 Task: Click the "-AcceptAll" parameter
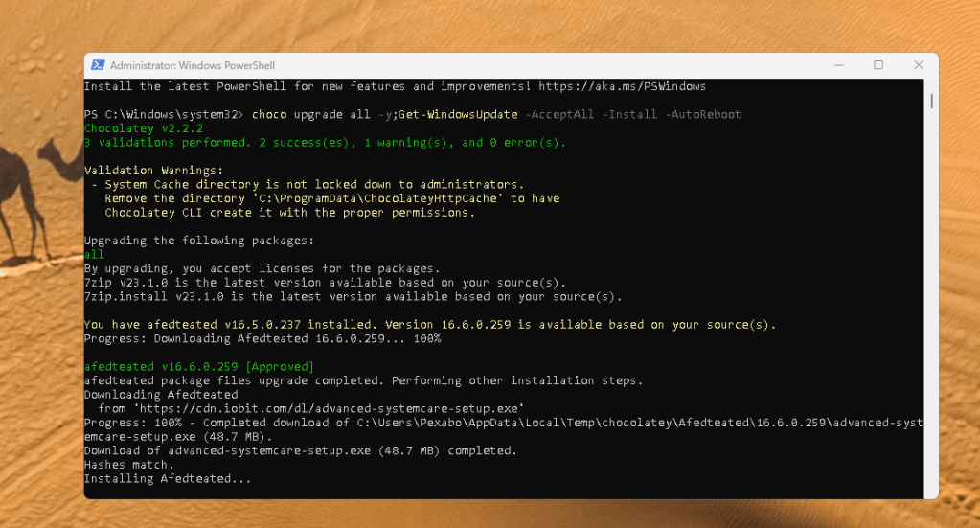coord(559,114)
